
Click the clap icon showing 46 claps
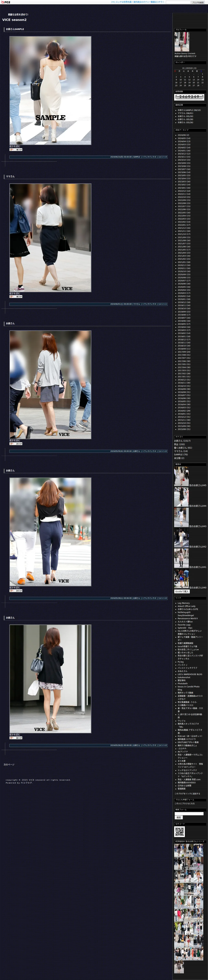pos(16,150)
